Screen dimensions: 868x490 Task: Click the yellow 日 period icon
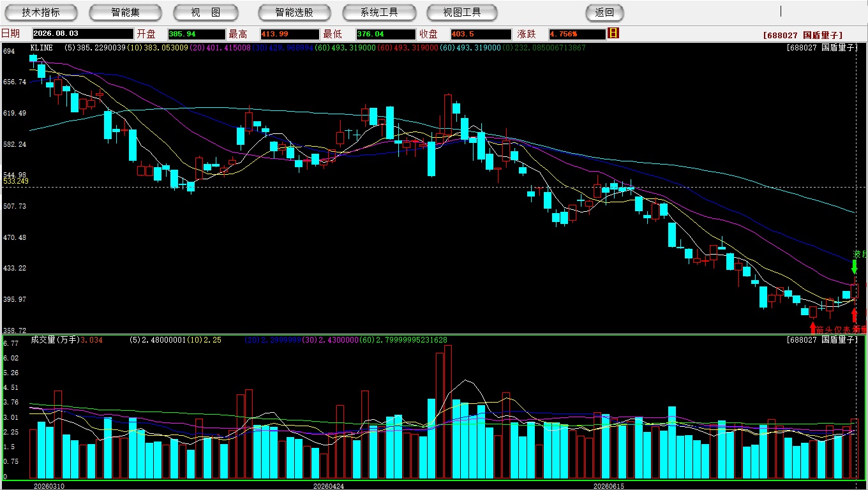(613, 33)
